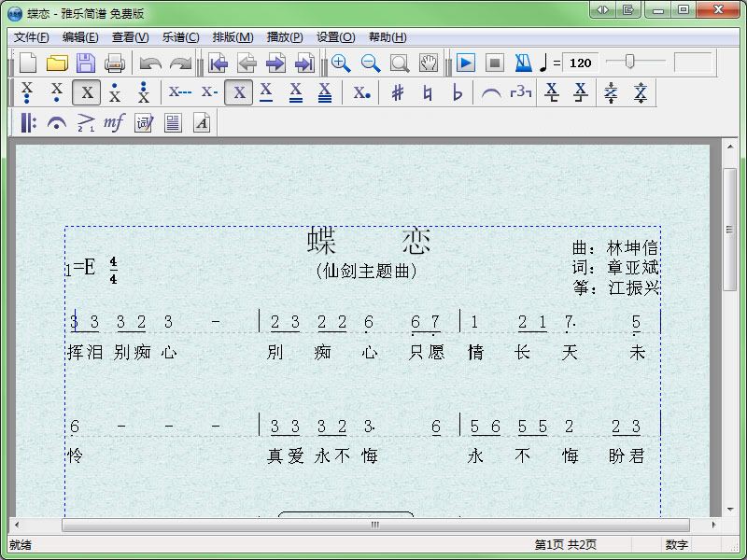Open the 帮助(H) menu
Screen dimensions: 747x560
[388, 37]
